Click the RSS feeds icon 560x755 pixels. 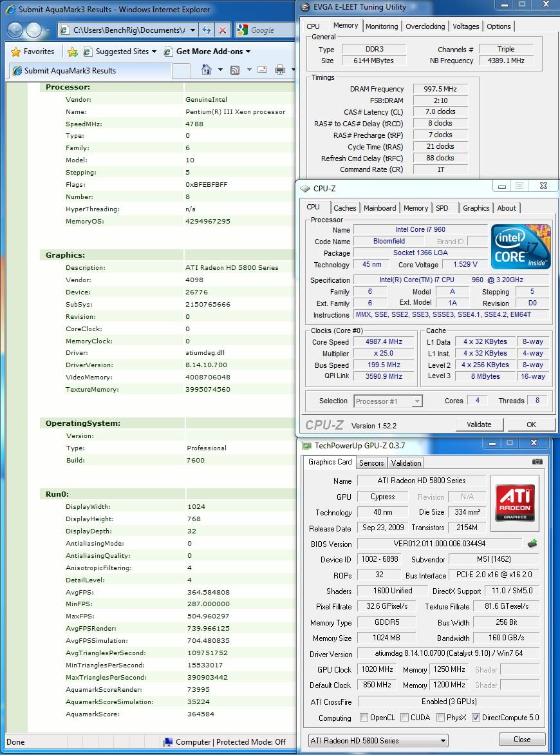click(x=235, y=70)
